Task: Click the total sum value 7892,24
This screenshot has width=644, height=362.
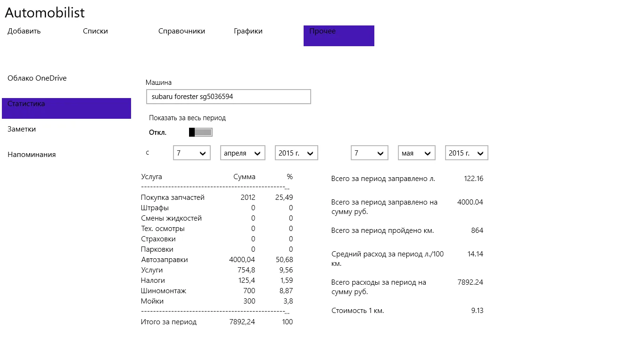Action: tap(242, 322)
